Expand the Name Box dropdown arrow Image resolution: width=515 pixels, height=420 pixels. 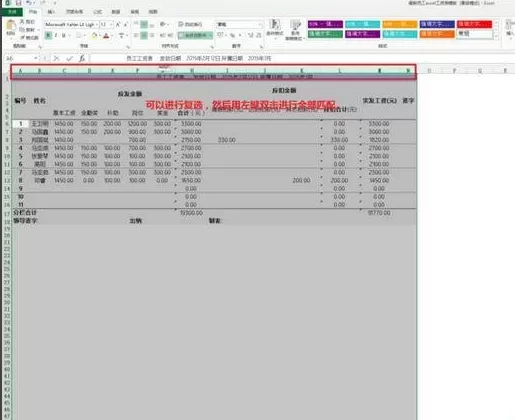click(36, 58)
